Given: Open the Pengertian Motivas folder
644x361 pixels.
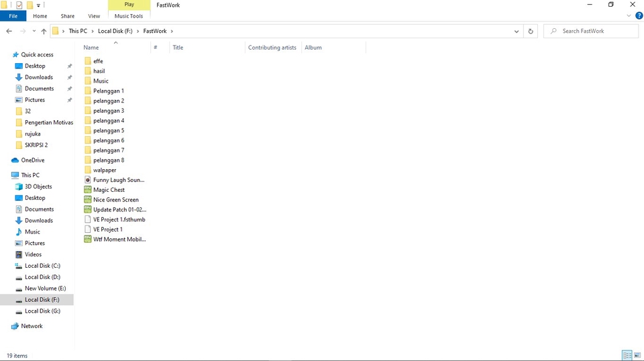Looking at the screenshot, I should [x=44, y=122].
